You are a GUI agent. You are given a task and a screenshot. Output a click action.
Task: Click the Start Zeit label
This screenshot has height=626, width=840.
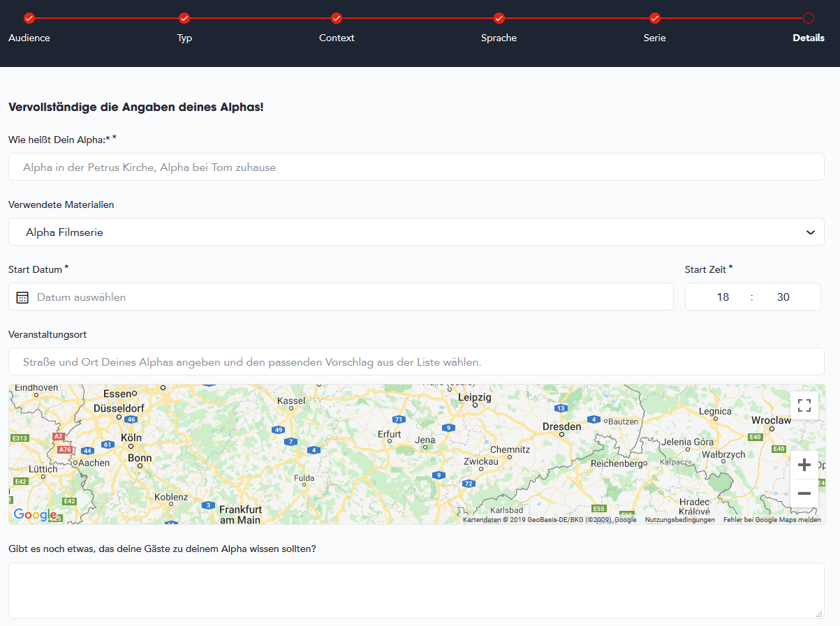(x=705, y=269)
